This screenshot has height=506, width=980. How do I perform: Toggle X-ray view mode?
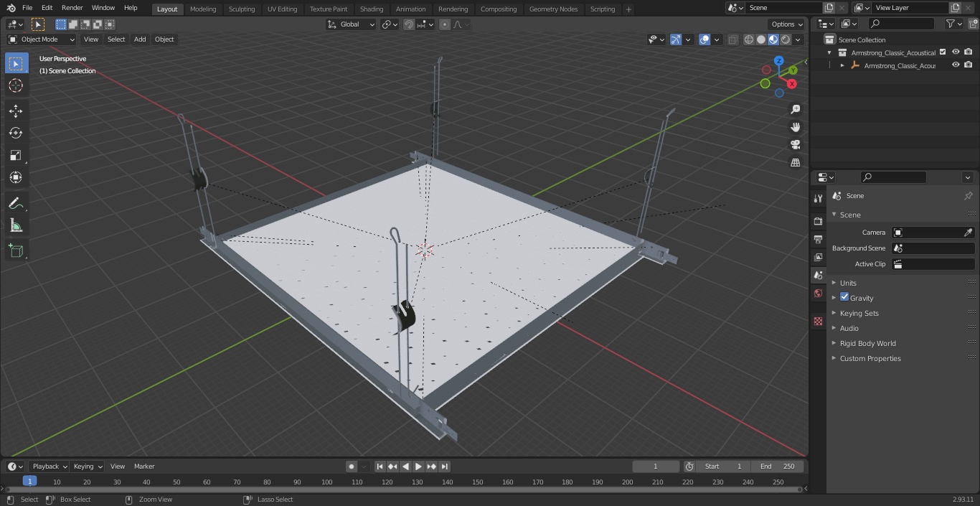tap(732, 39)
